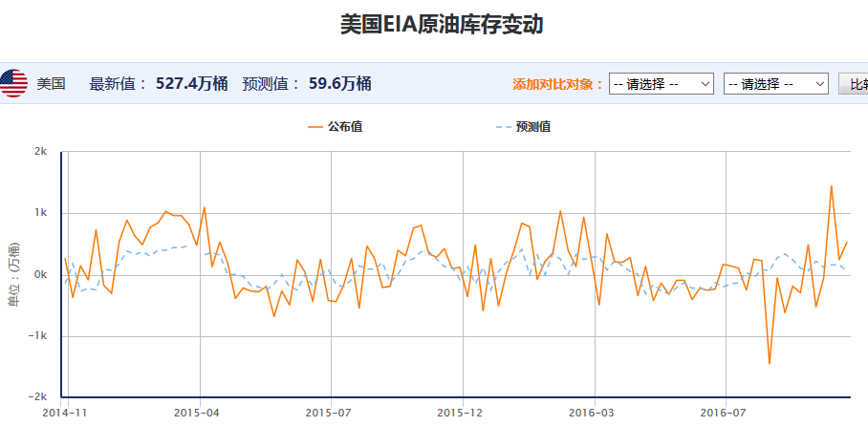The width and height of the screenshot is (868, 426).
Task: Open the first 请选择 comparison dropdown
Action: [x=661, y=83]
